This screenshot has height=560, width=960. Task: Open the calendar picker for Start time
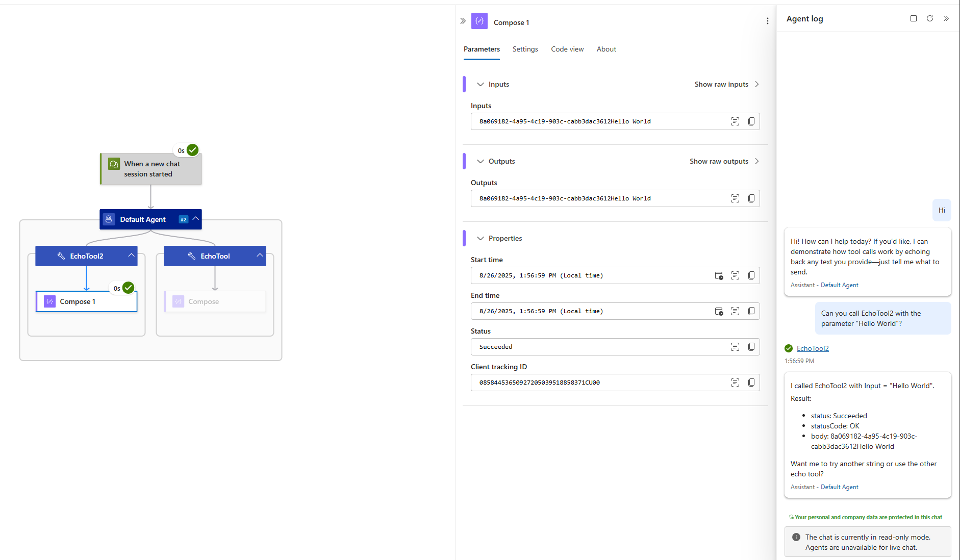click(719, 275)
